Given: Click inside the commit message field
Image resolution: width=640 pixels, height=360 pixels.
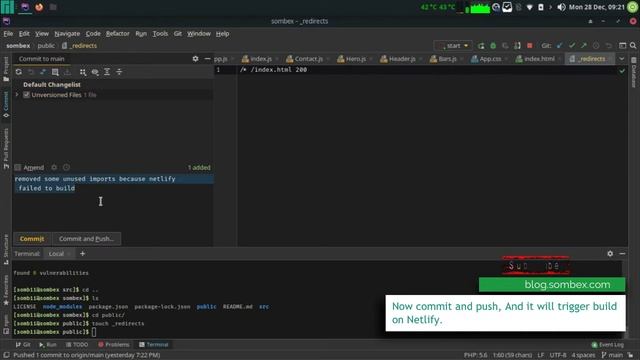Looking at the screenshot, I should [x=113, y=202].
